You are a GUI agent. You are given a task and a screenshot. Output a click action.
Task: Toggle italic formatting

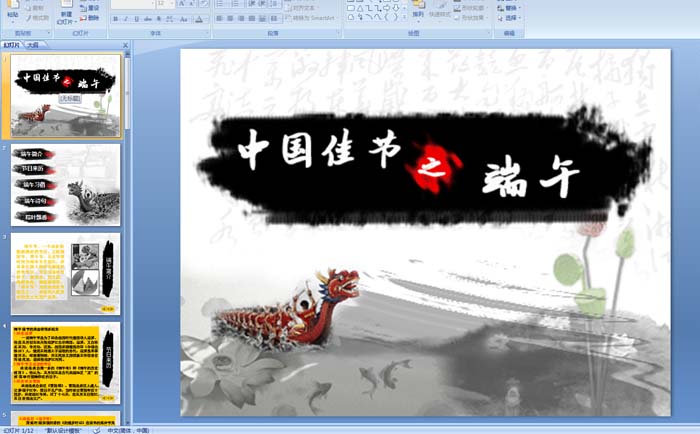[x=126, y=19]
